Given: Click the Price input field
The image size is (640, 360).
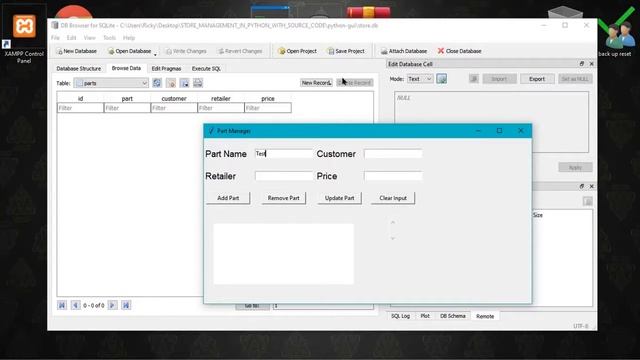Looking at the screenshot, I should pyautogui.click(x=393, y=176).
